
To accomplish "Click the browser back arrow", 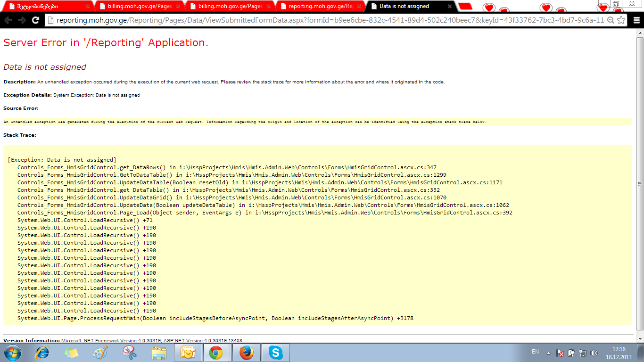I will point(8,20).
